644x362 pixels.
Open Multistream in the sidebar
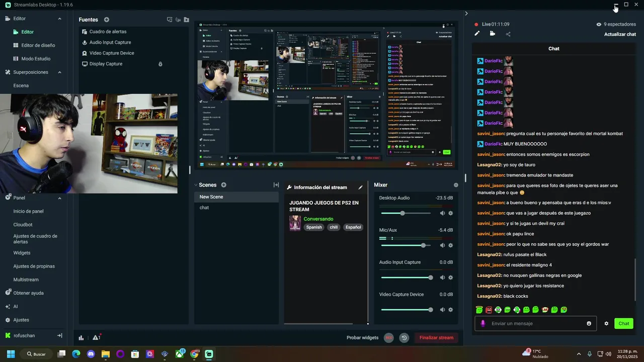pos(26,280)
